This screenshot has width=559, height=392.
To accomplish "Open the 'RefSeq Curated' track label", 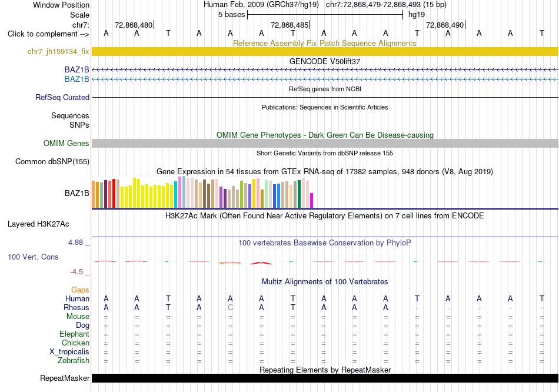I will [62, 97].
